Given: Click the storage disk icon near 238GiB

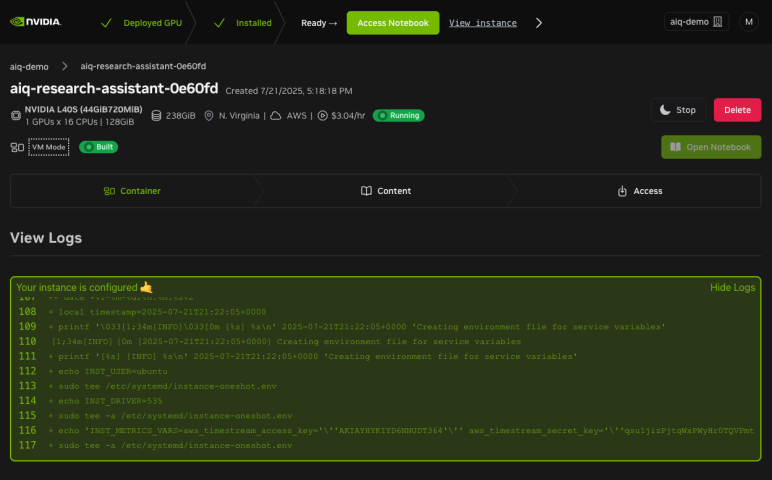Looking at the screenshot, I should pos(156,116).
